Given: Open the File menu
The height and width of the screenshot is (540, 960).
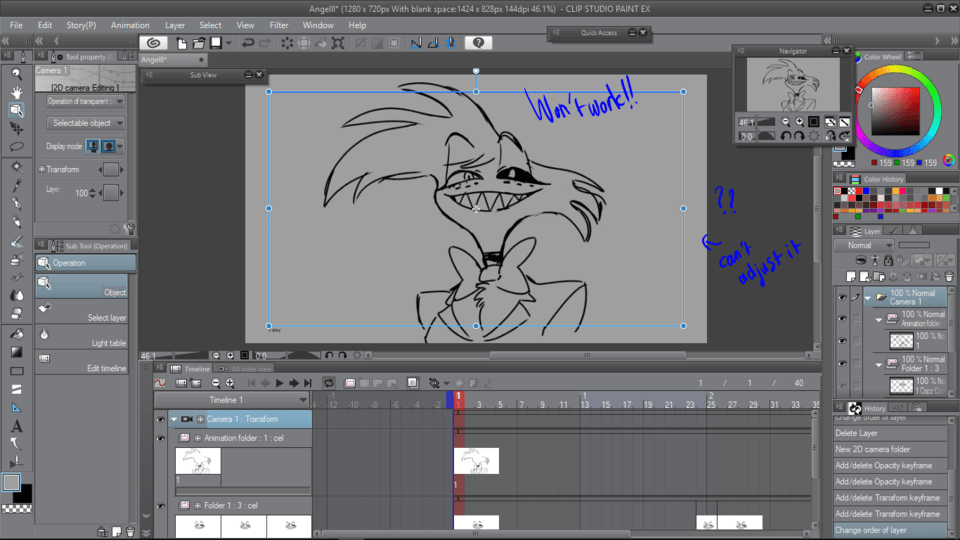Looking at the screenshot, I should click(x=16, y=25).
